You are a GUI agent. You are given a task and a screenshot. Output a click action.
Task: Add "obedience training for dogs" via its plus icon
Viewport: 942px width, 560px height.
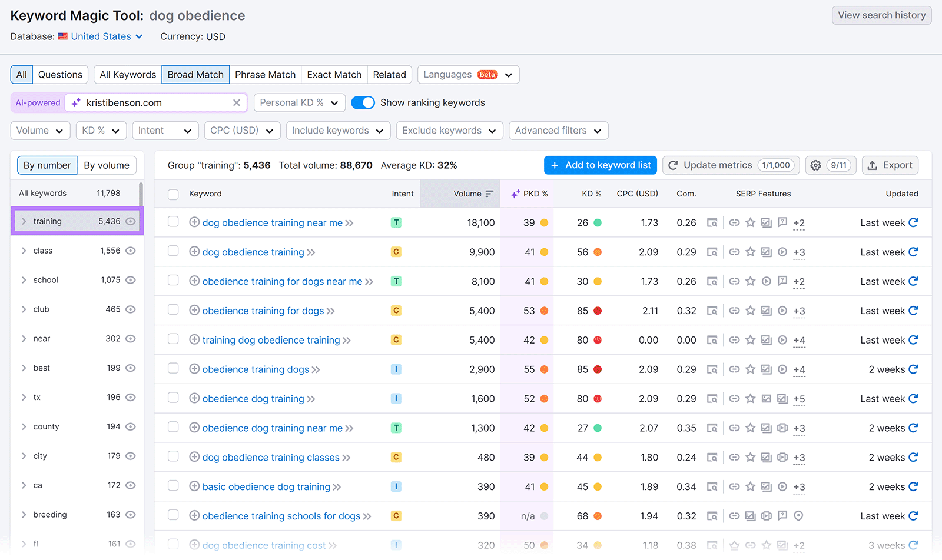pos(194,311)
